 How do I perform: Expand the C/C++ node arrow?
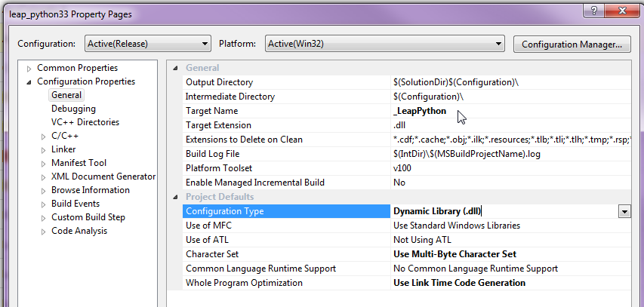pyautogui.click(x=44, y=137)
